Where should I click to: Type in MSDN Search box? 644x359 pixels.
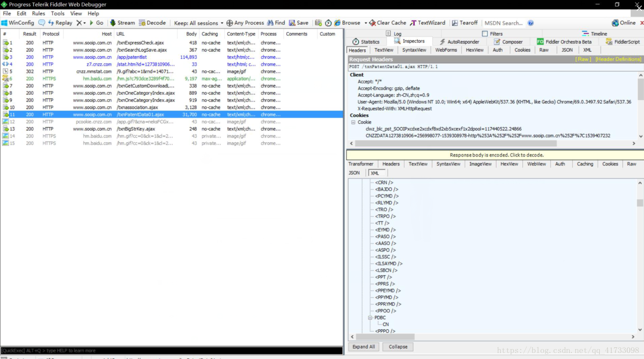click(504, 23)
